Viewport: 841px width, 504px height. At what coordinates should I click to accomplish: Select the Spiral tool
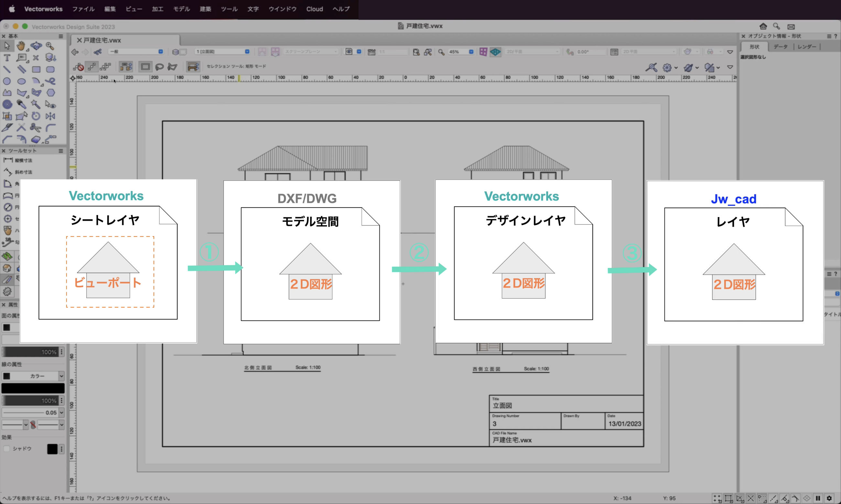point(7,104)
